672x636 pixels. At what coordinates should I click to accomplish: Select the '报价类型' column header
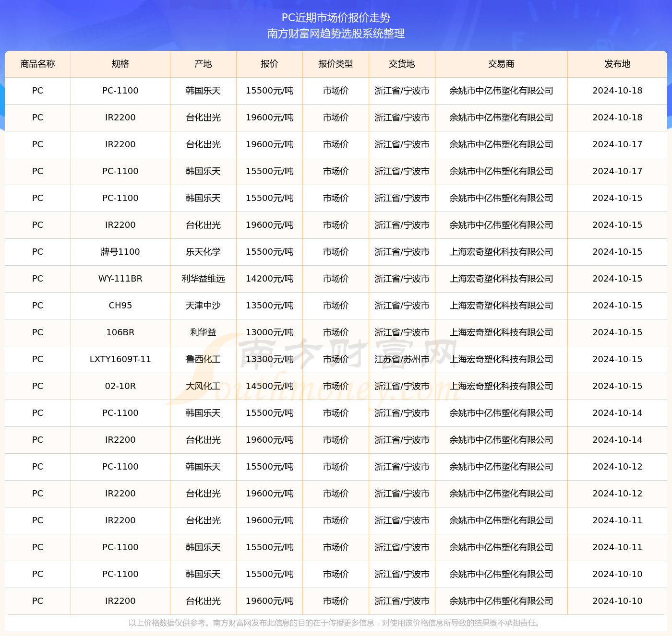point(336,64)
